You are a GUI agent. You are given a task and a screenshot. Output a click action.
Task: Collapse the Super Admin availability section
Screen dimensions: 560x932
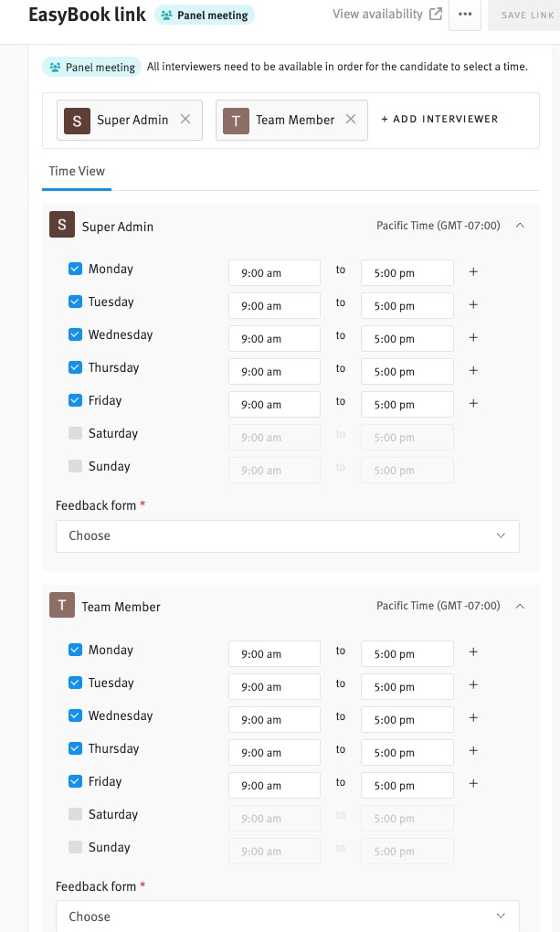point(520,226)
